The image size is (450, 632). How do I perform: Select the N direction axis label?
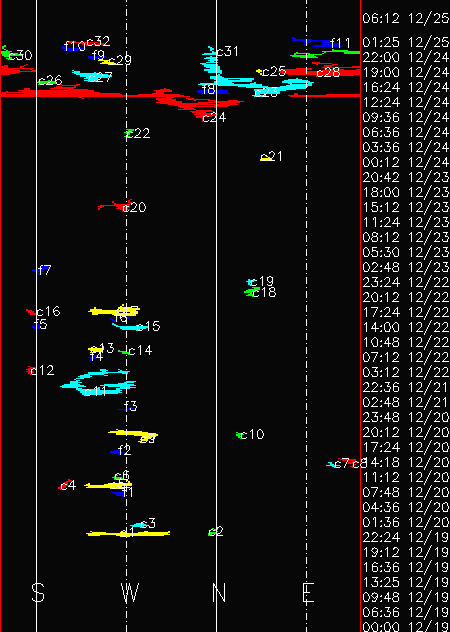(x=219, y=593)
